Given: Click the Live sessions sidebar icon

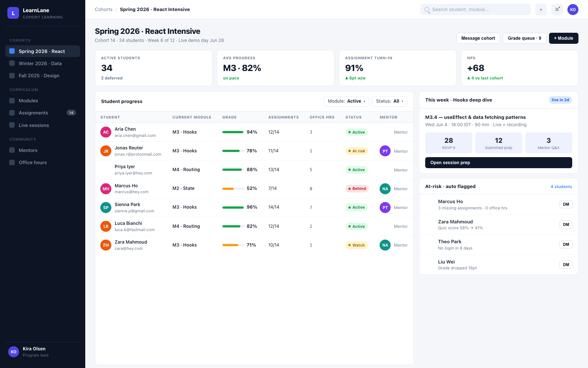Looking at the screenshot, I should click(12, 125).
